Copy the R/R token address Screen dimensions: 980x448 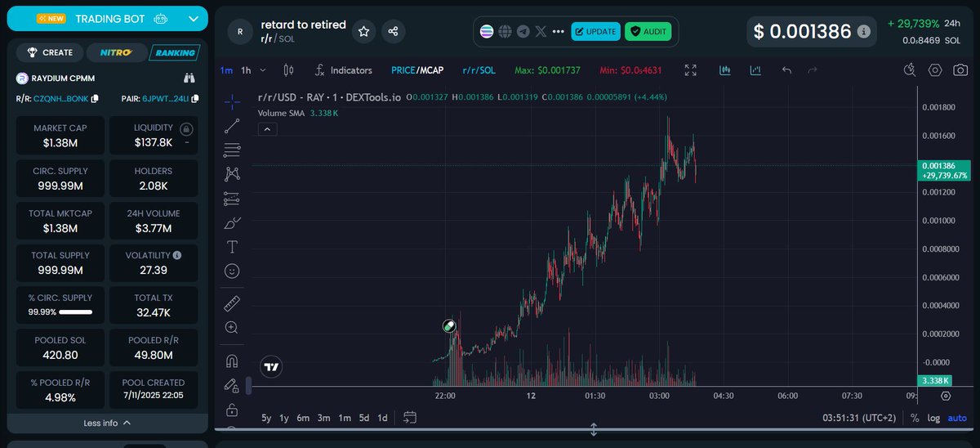(95, 99)
